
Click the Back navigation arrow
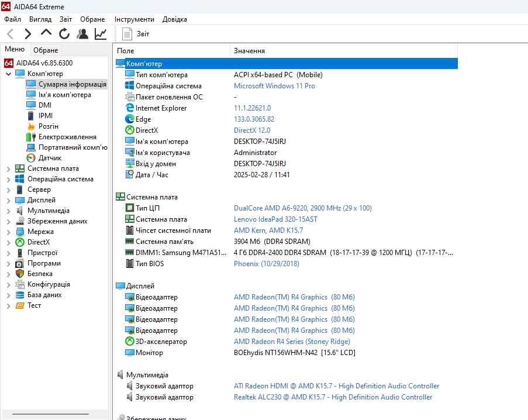pyautogui.click(x=11, y=34)
